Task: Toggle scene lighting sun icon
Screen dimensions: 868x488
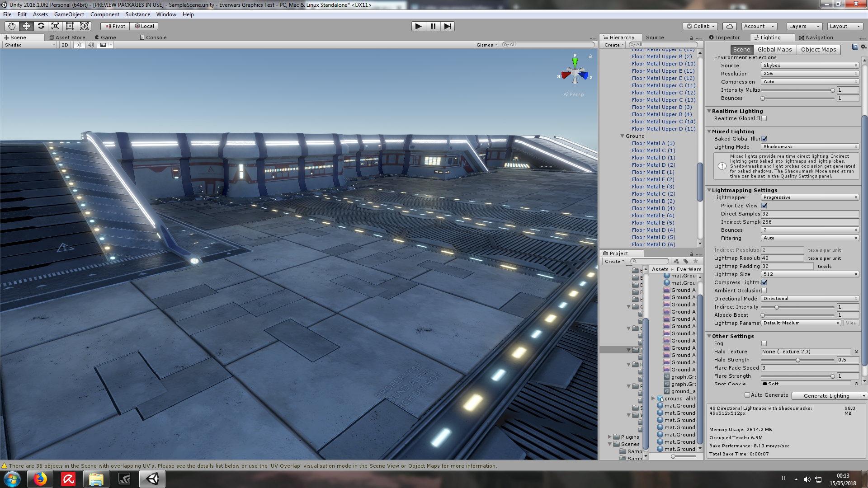Action: (x=79, y=45)
